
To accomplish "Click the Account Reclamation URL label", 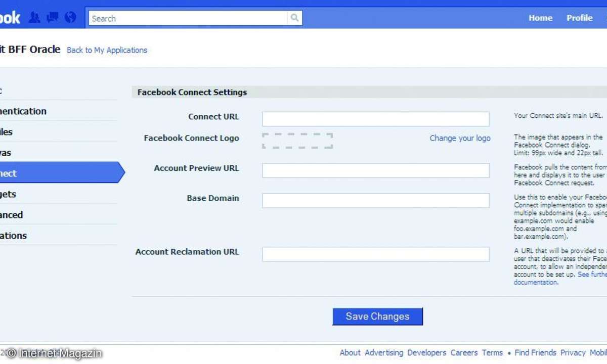I will pyautogui.click(x=187, y=252).
